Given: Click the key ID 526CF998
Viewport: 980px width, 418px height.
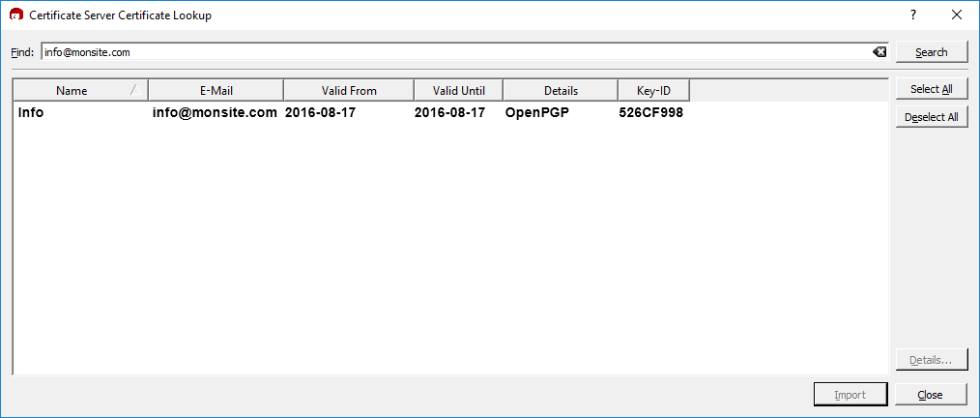Looking at the screenshot, I should coord(650,113).
